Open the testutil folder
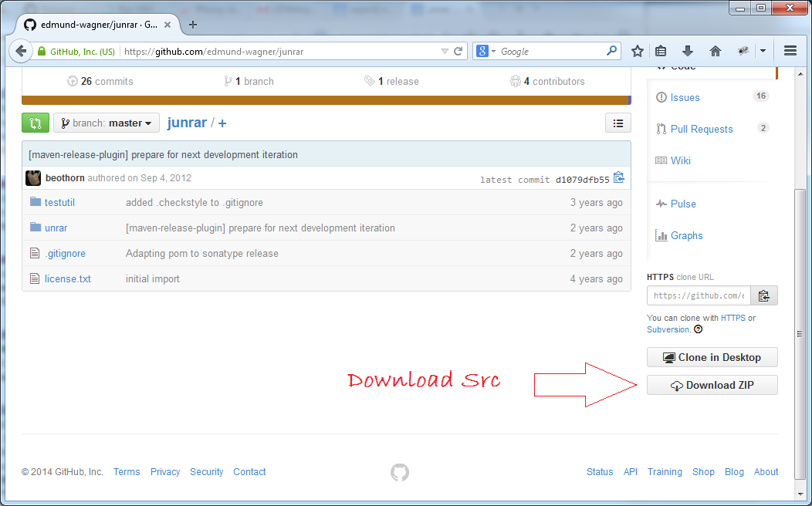 point(59,202)
